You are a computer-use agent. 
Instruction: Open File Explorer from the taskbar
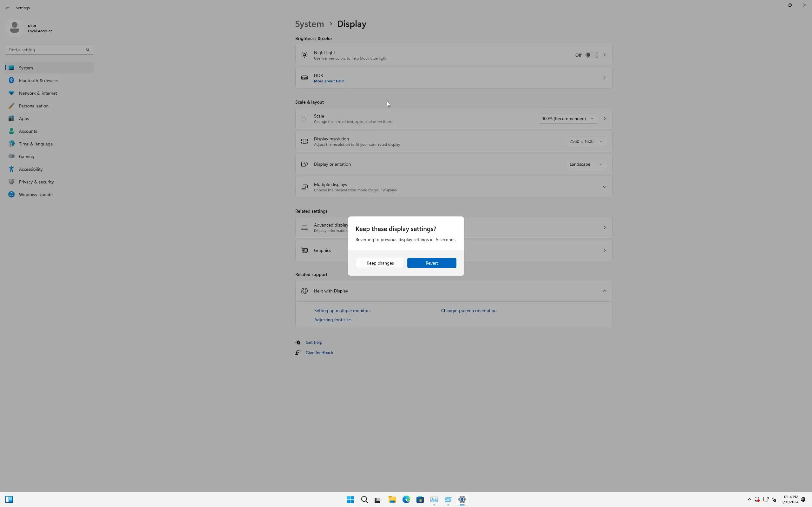point(392,500)
